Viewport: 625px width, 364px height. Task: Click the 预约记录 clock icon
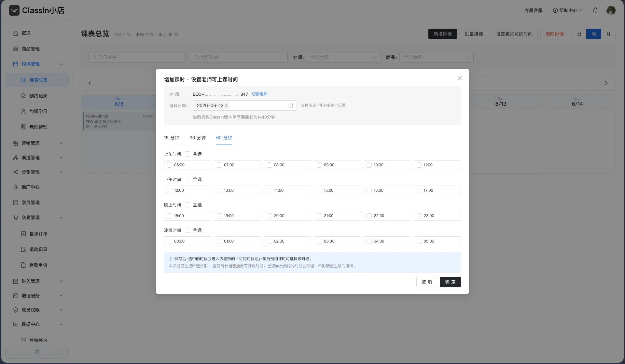23,96
